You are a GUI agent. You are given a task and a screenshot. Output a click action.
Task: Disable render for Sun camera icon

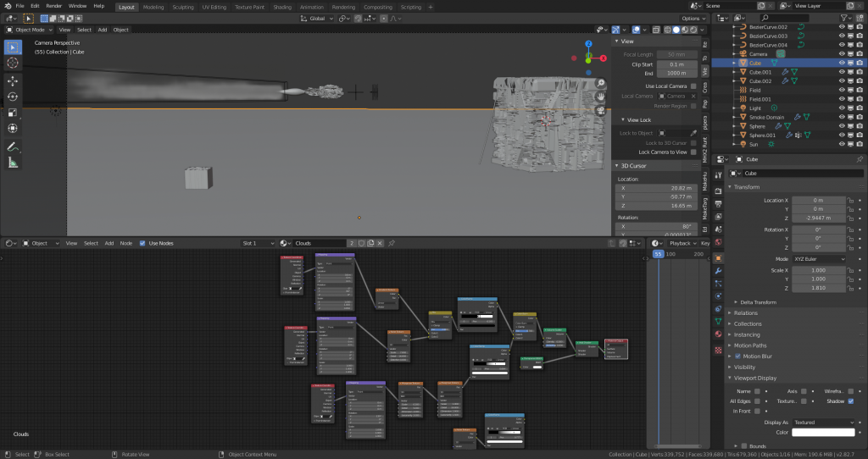[860, 144]
